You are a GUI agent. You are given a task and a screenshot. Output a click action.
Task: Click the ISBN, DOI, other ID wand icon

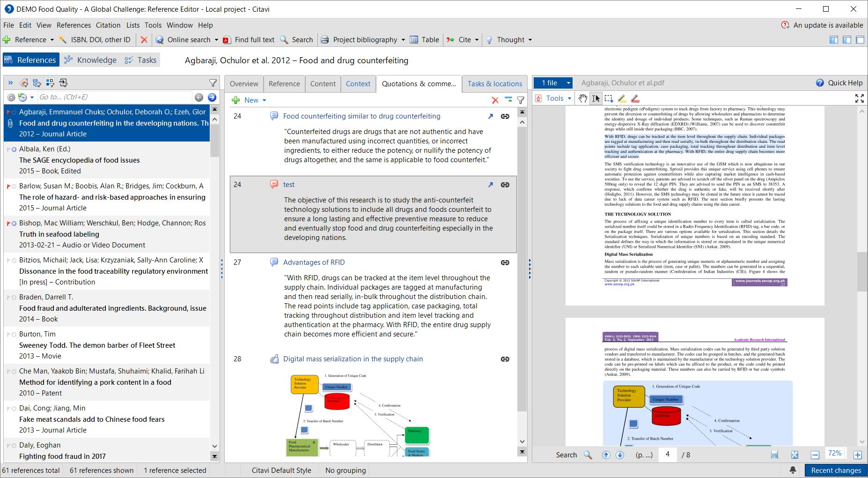pyautogui.click(x=62, y=40)
